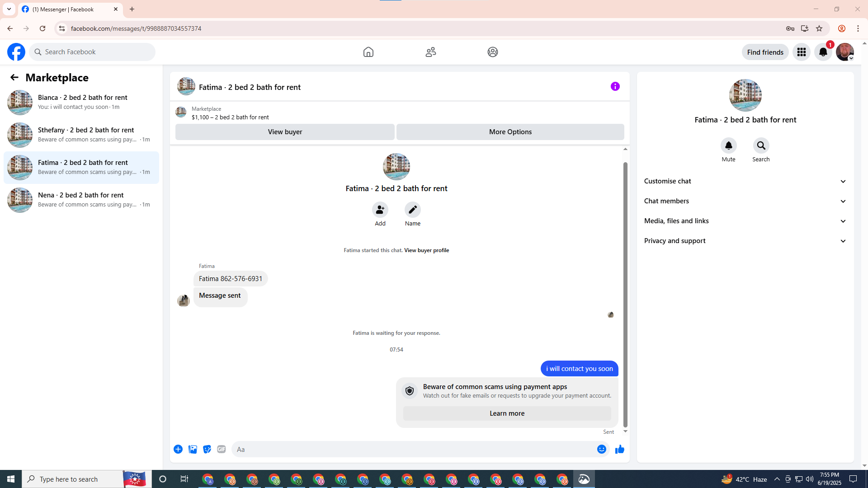Select Fatima's 2 bed 2 bath conversation
The image size is (868, 488).
[81, 167]
